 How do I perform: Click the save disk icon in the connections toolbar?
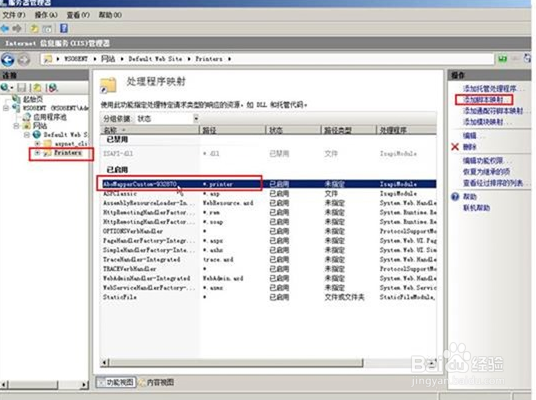coord(21,88)
